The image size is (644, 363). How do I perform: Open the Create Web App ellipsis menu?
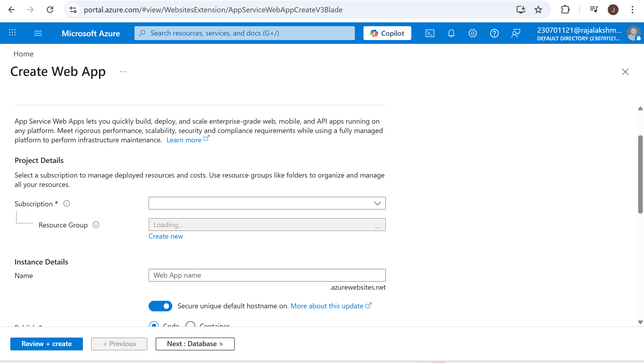tap(123, 72)
